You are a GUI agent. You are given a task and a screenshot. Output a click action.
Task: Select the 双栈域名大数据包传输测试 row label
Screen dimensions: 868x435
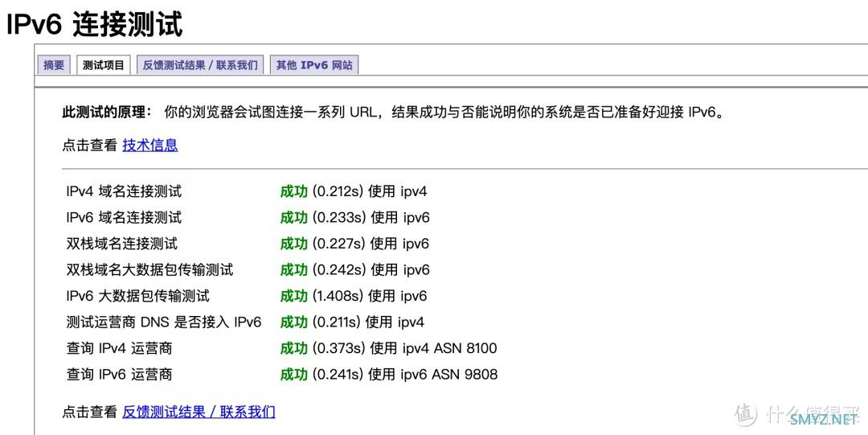tap(149, 270)
